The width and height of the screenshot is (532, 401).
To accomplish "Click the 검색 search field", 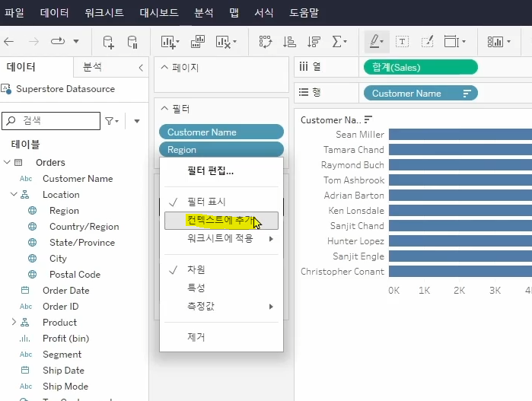I will [51, 121].
